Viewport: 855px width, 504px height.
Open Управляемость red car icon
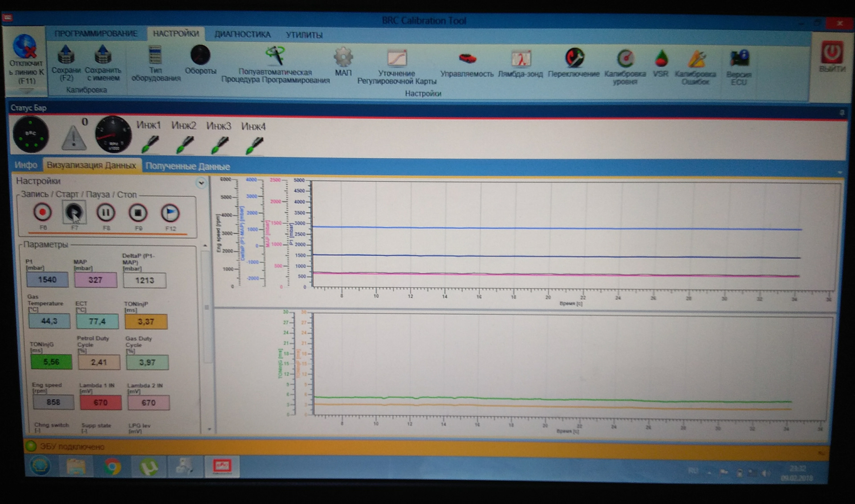(467, 58)
